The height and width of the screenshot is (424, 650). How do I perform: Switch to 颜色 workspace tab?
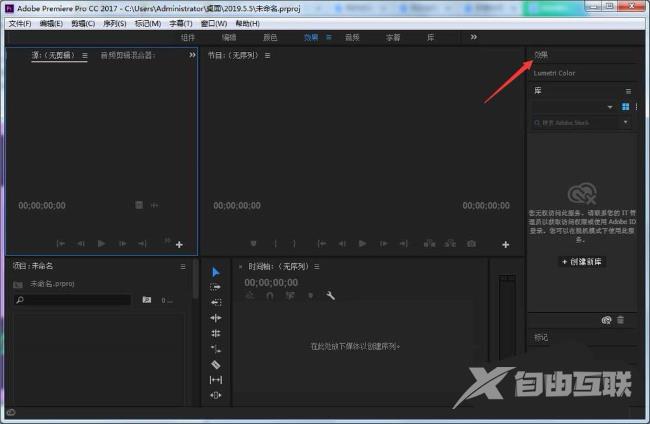270,38
